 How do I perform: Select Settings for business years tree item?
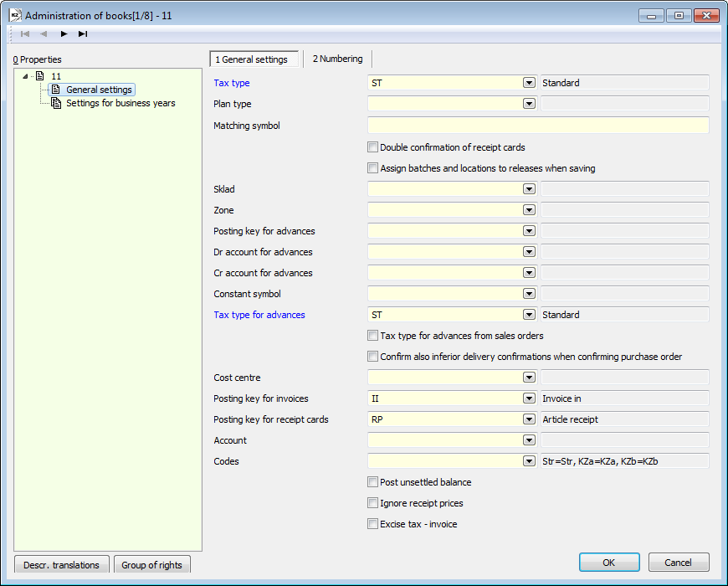point(120,103)
